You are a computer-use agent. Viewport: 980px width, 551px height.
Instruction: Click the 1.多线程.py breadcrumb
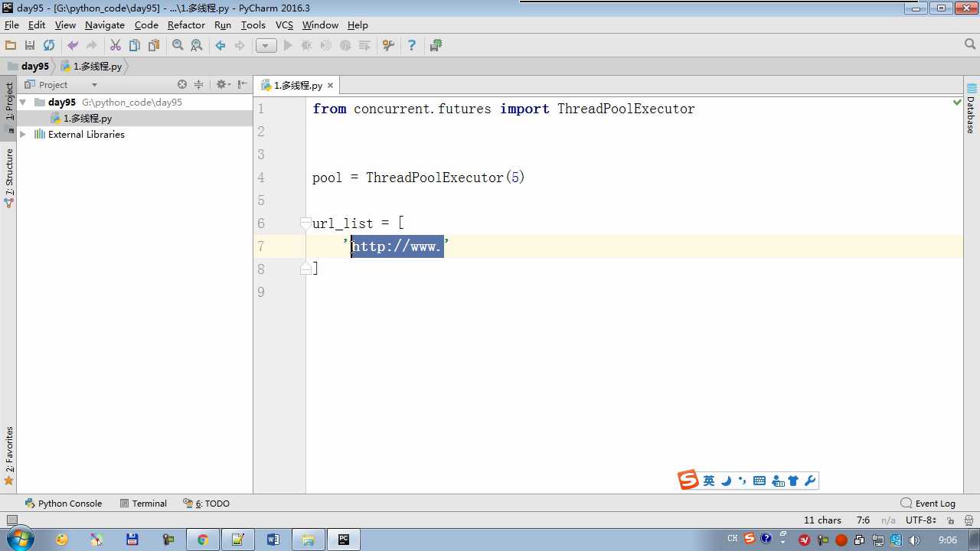[x=91, y=67]
